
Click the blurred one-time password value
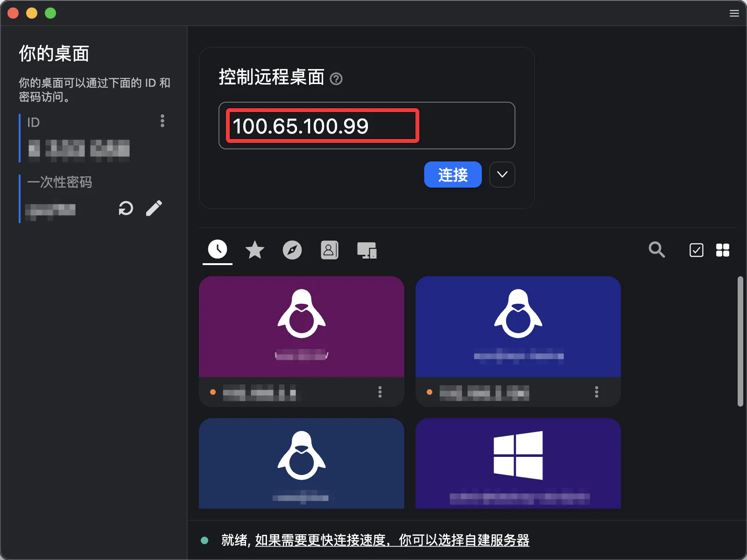click(x=50, y=210)
